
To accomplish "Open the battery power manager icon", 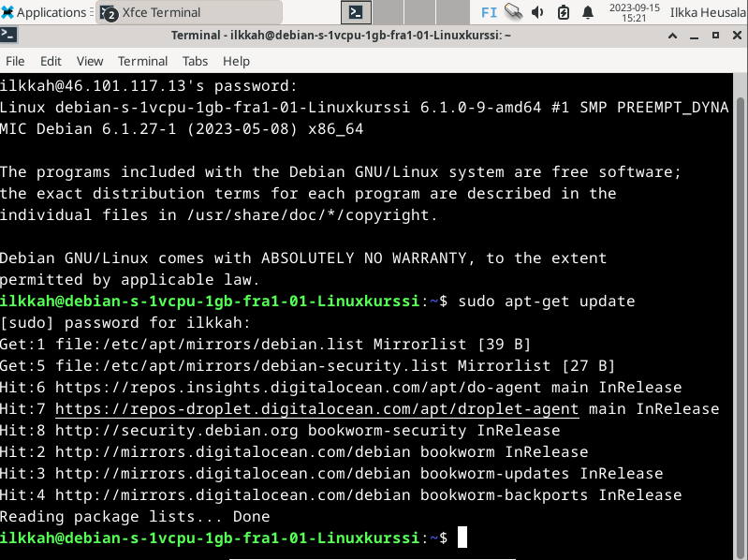I will (563, 12).
